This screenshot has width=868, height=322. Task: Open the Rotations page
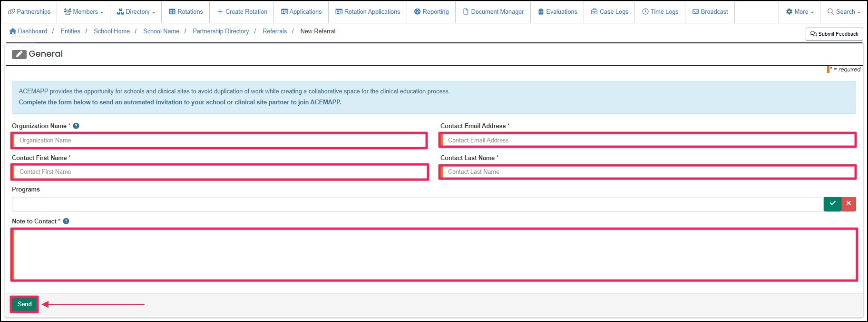coord(185,11)
